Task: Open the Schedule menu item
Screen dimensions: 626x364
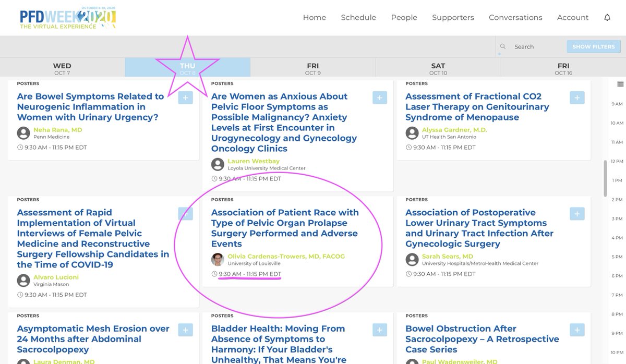Action: [358, 17]
